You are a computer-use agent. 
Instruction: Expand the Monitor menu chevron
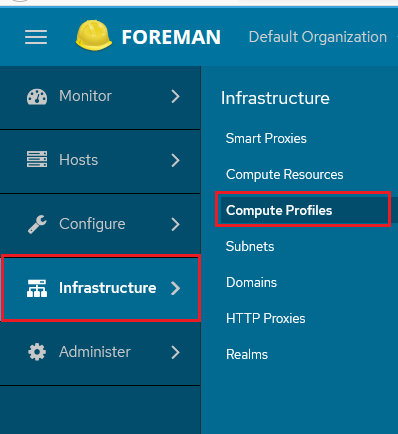tap(175, 96)
